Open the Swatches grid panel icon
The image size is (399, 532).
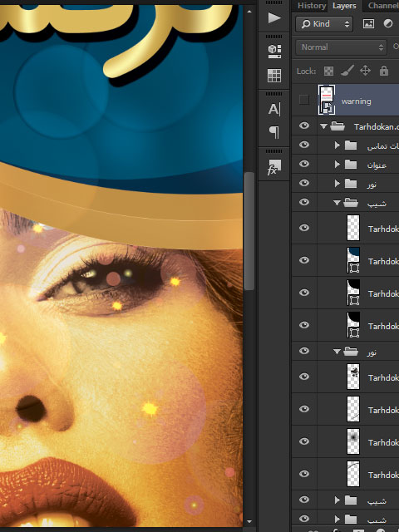[x=274, y=76]
